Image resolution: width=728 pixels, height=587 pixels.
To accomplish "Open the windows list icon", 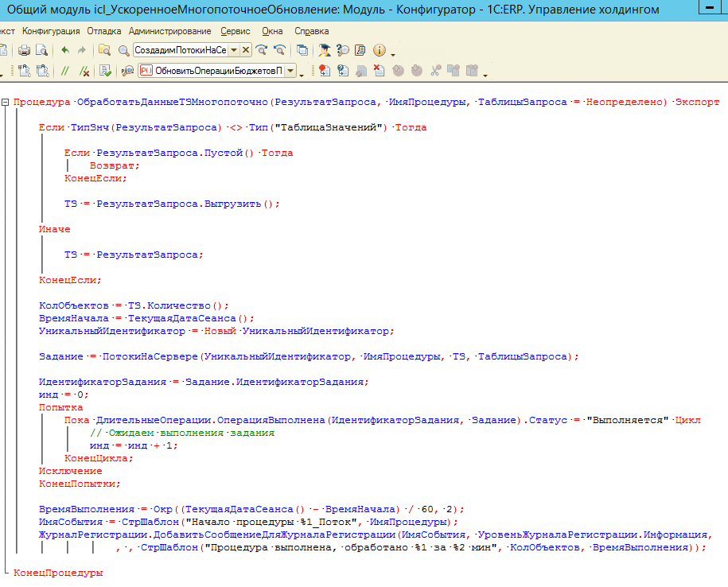I will (302, 50).
